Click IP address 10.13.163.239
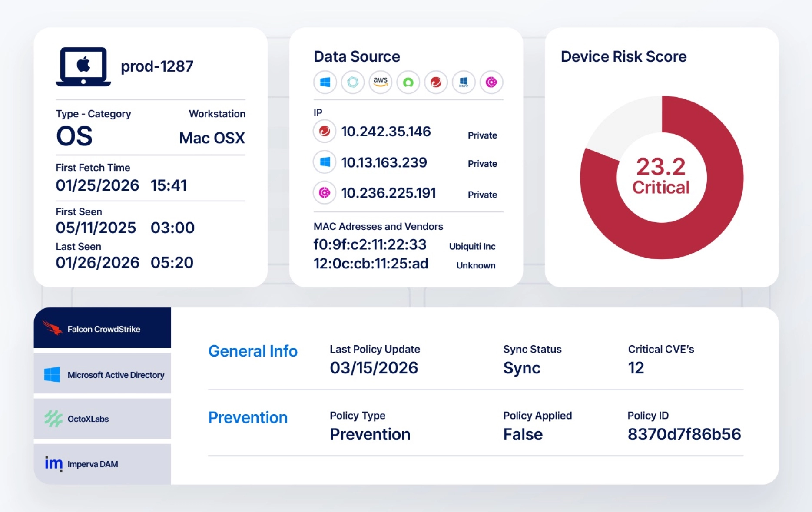Image resolution: width=812 pixels, height=512 pixels. [384, 162]
